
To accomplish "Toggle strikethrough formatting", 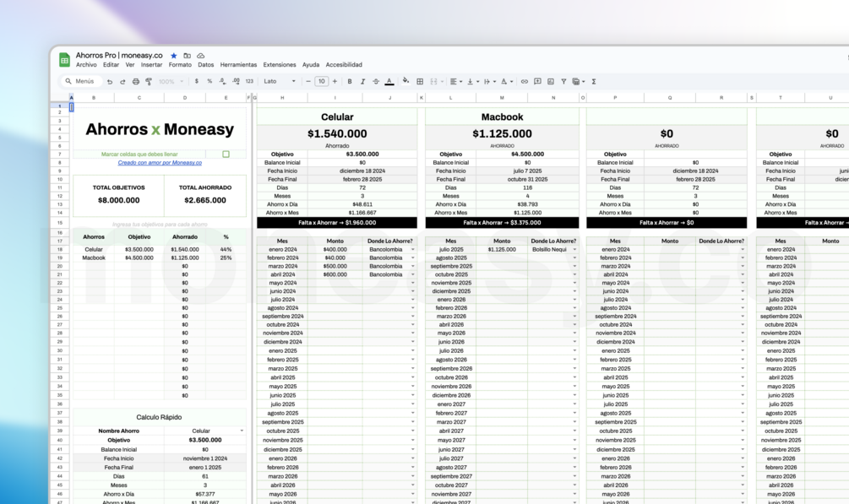I will point(376,82).
